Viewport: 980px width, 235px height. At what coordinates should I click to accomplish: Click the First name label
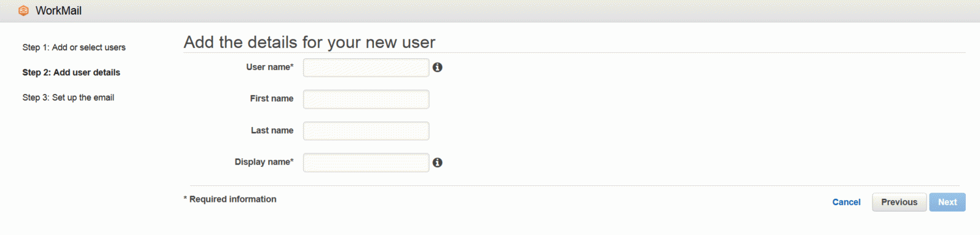pyautogui.click(x=272, y=98)
